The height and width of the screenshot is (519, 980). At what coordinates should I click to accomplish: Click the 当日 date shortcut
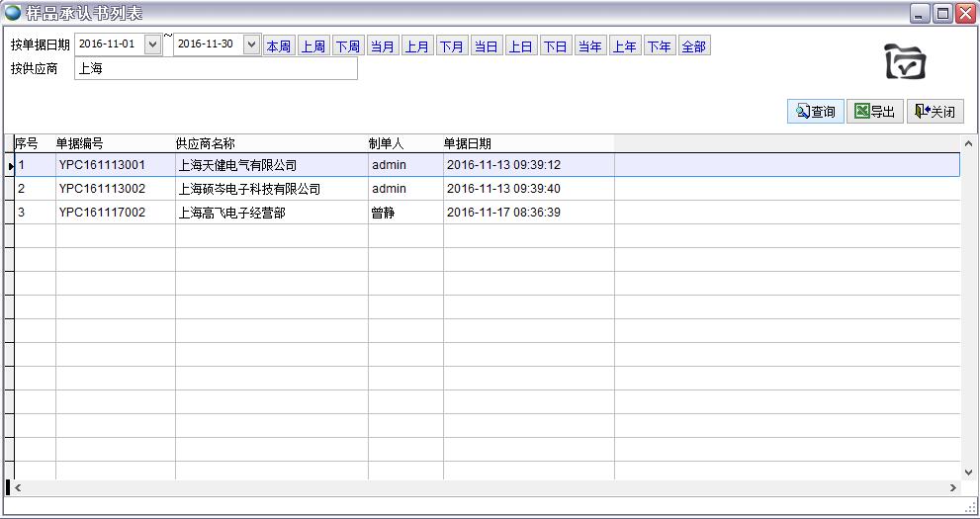coord(487,46)
